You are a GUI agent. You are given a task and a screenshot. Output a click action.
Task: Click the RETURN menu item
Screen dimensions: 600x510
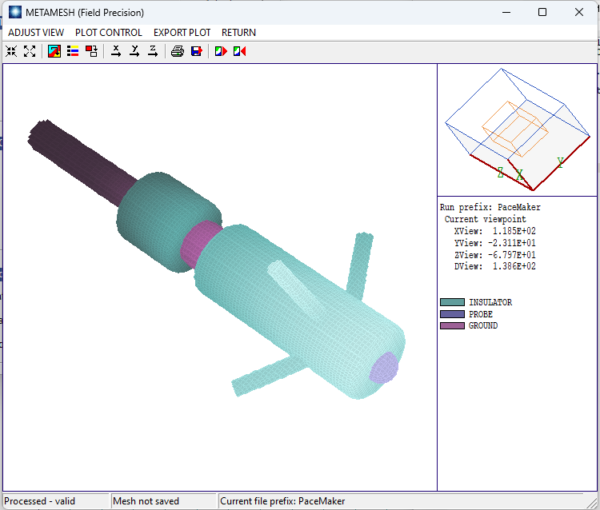(238, 32)
